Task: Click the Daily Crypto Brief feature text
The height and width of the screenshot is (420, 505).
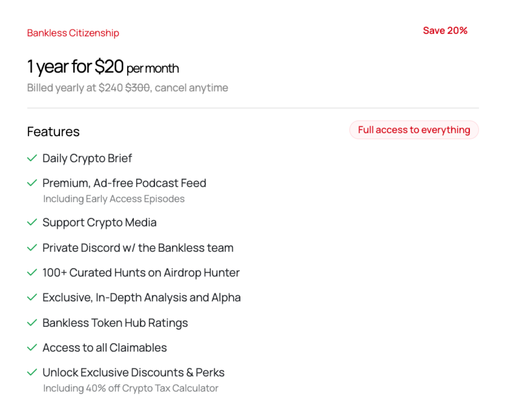Action: click(x=87, y=158)
